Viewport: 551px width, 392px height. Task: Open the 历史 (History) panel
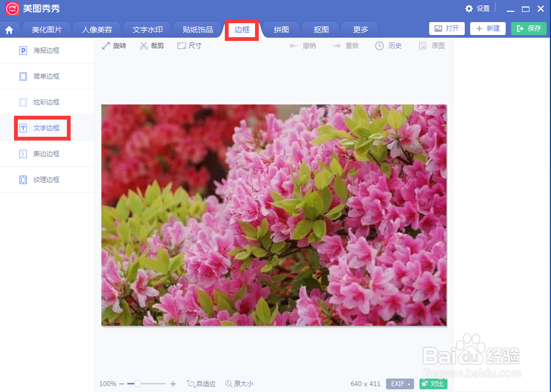388,46
